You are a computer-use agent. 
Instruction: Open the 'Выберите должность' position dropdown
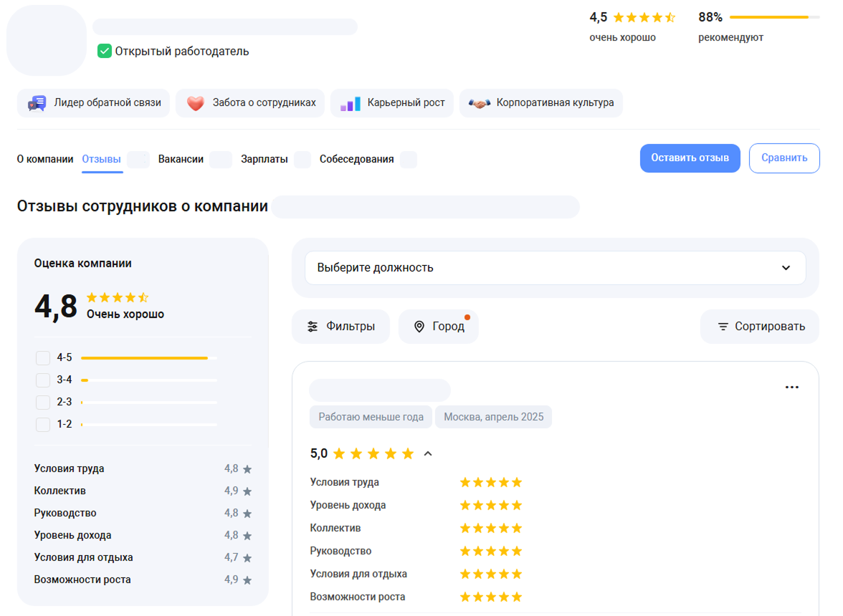pyautogui.click(x=555, y=268)
